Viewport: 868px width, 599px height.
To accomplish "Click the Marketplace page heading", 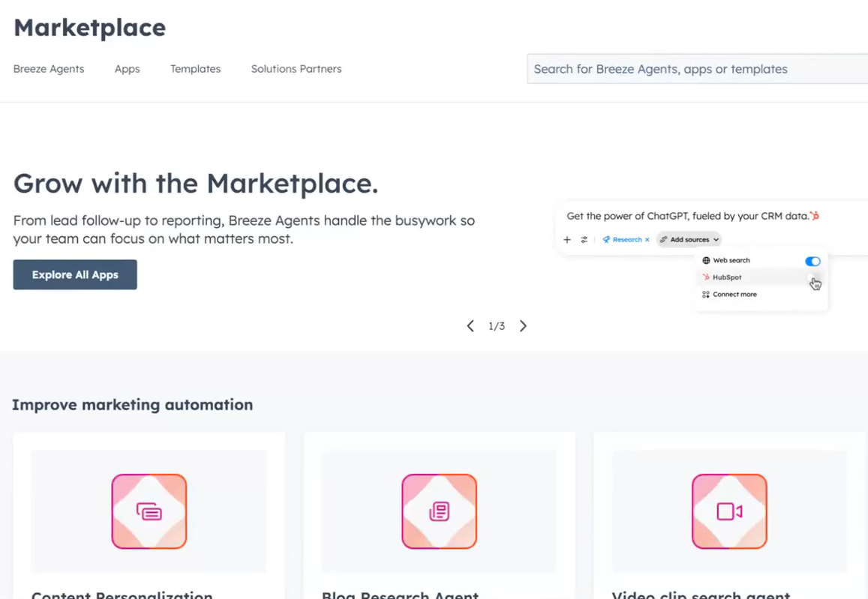I will coord(90,28).
